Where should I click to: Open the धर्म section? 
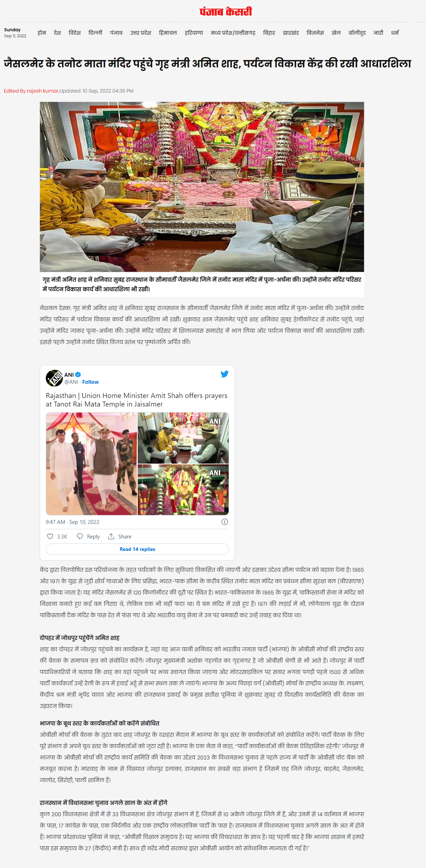(x=395, y=33)
